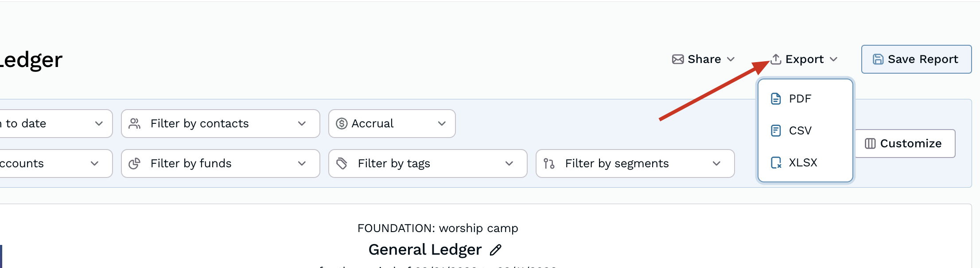This screenshot has width=980, height=268.
Task: Click the Export upload arrow icon
Action: point(776,59)
